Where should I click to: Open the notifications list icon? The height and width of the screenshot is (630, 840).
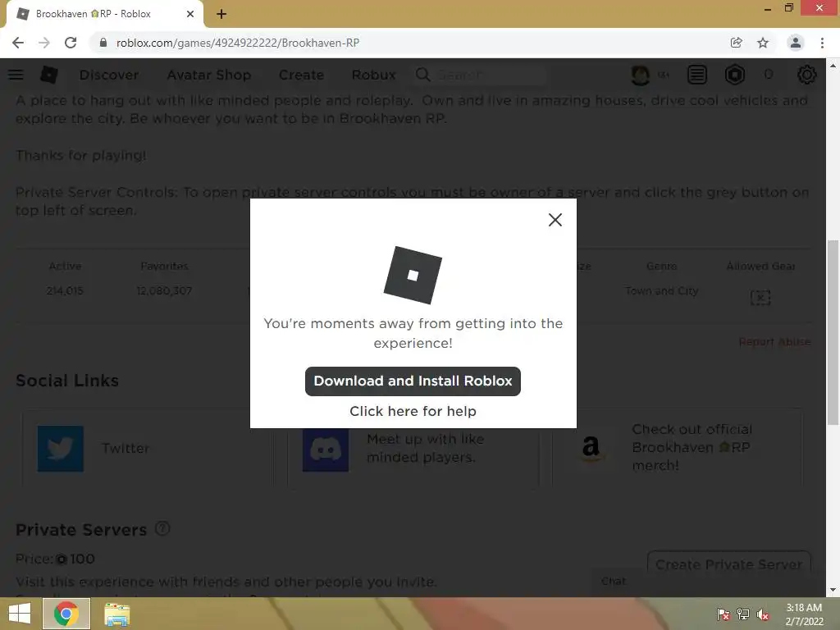point(697,75)
